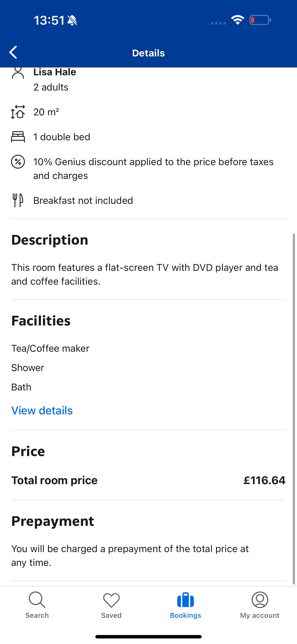Open the Search tab
Screen dimensions: 297x644
(37, 605)
